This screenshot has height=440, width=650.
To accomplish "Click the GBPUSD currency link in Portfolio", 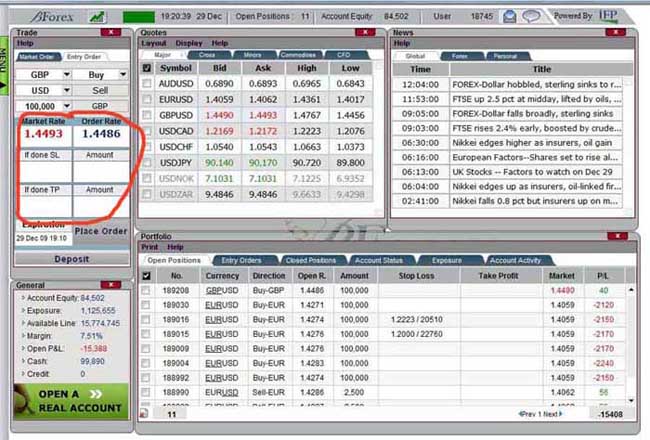I will [222, 290].
